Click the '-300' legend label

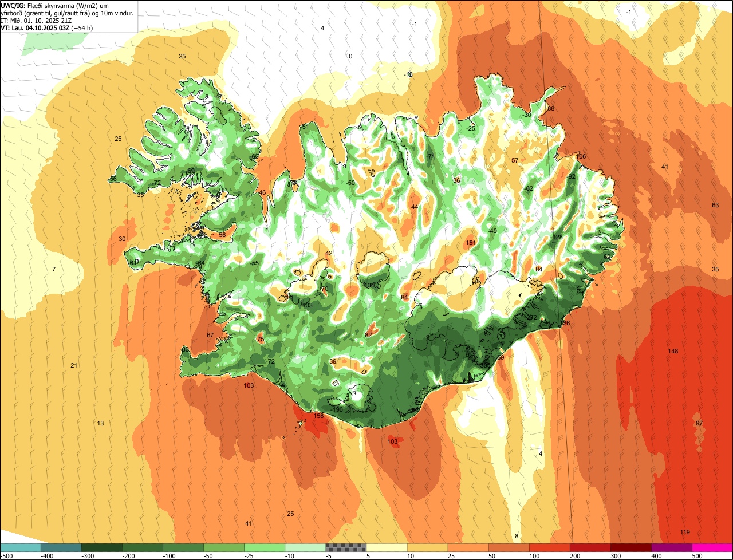[x=88, y=556]
